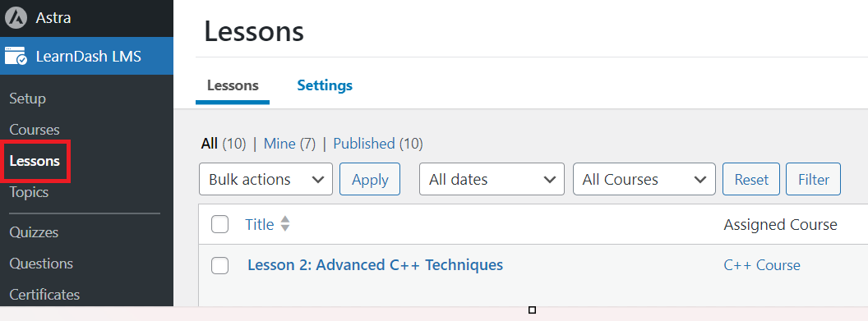Sort lessons using the Title sort arrows
Screen dimensions: 868x321
pos(285,224)
